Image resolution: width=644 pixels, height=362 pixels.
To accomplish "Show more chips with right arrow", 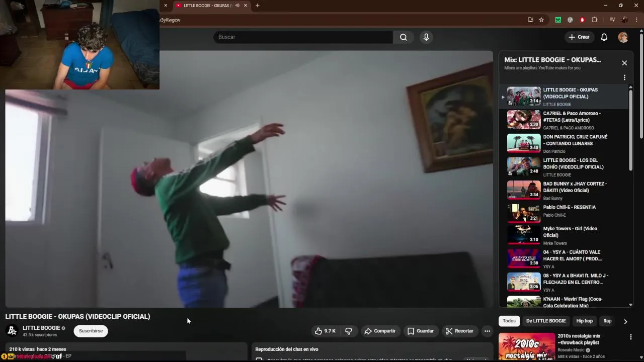I will (625, 321).
